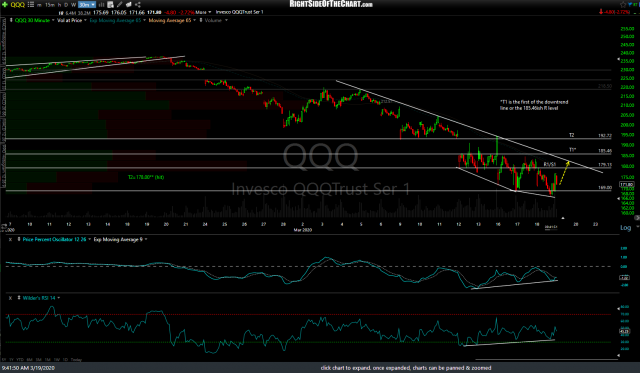Image resolution: width=640 pixels, height=373 pixels.
Task: Select the 1D range button
Action: point(65,360)
